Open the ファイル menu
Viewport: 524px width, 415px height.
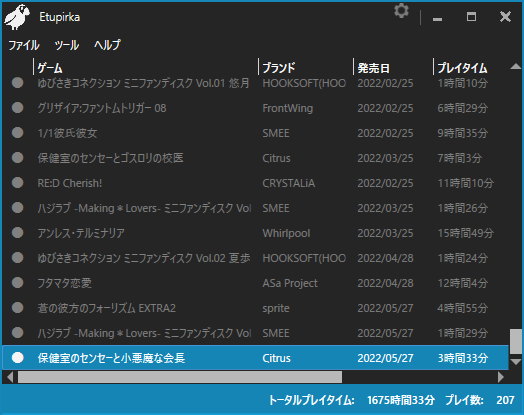click(24, 45)
